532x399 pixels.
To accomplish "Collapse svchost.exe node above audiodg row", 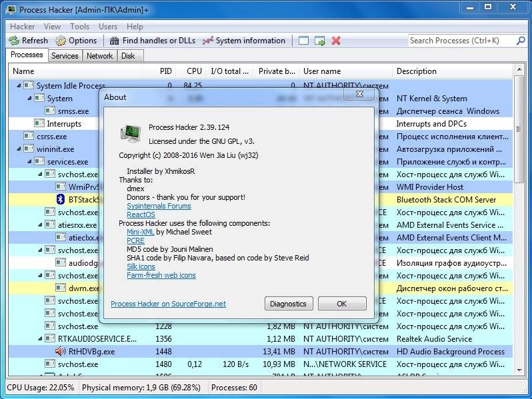I will (40, 250).
